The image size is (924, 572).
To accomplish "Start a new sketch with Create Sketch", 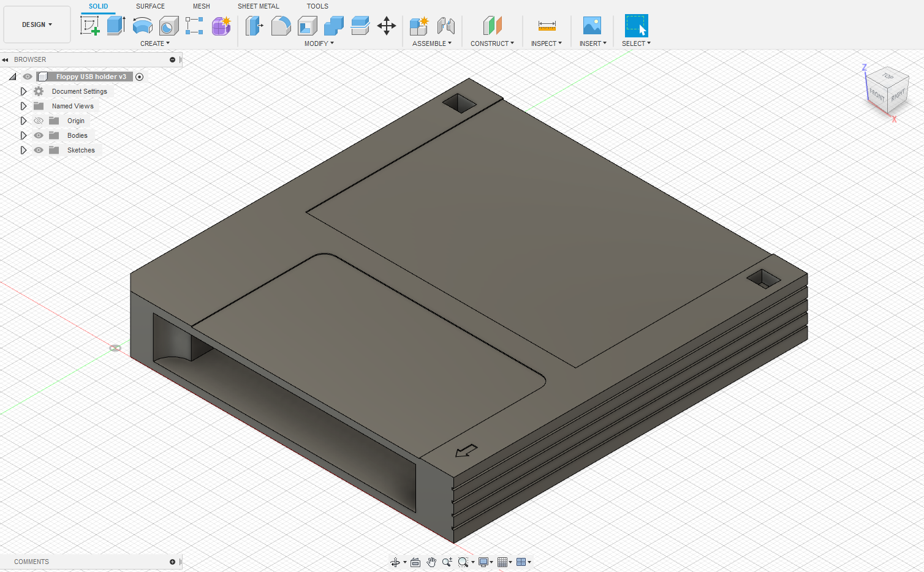I will (x=90, y=26).
